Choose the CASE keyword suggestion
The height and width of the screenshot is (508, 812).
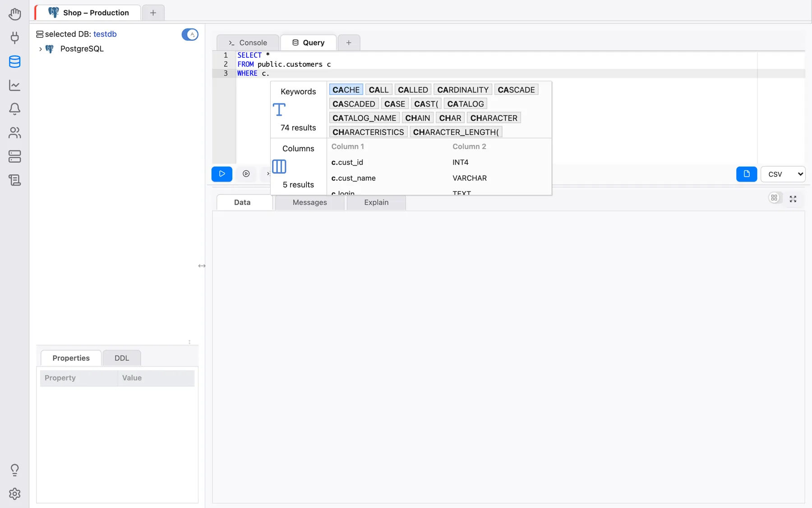[395, 104]
